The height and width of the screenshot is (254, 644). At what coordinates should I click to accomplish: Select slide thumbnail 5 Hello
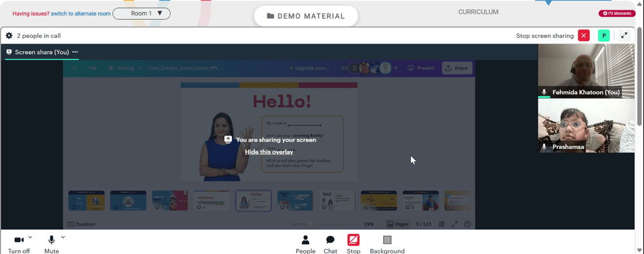point(253,201)
